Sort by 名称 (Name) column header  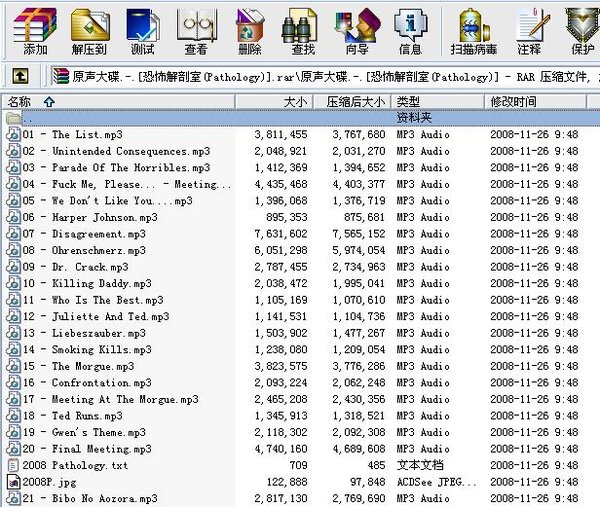tap(119, 102)
